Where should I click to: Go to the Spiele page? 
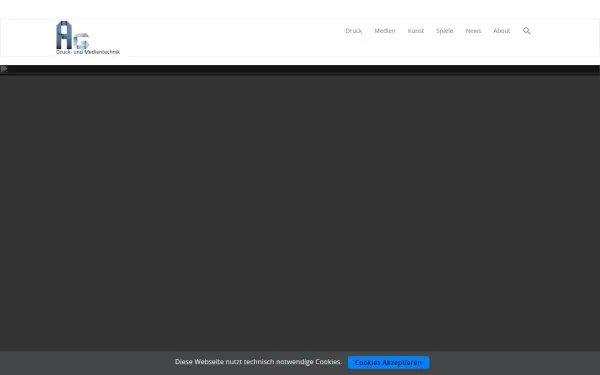coord(445,31)
